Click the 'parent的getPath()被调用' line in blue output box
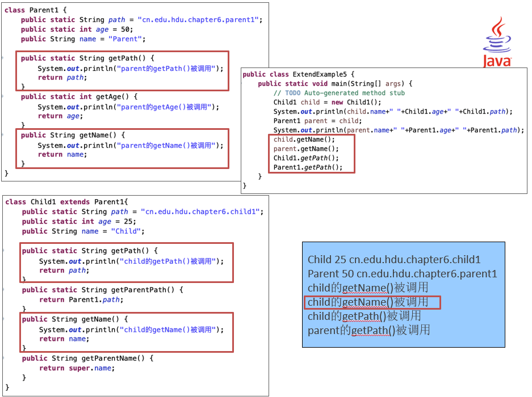Screen dimensions: 532x397 (x=369, y=330)
